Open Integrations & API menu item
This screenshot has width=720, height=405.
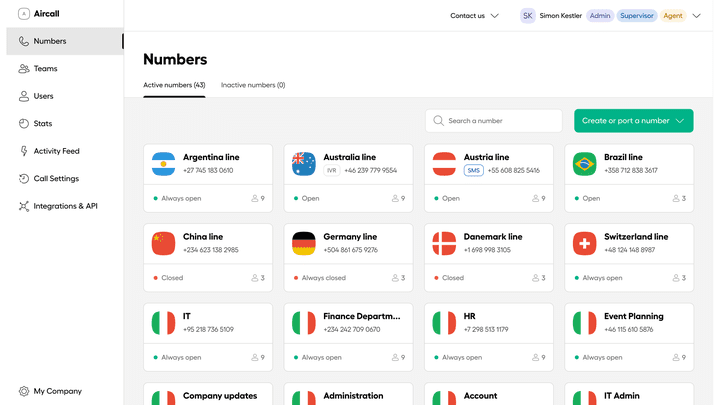(65, 206)
